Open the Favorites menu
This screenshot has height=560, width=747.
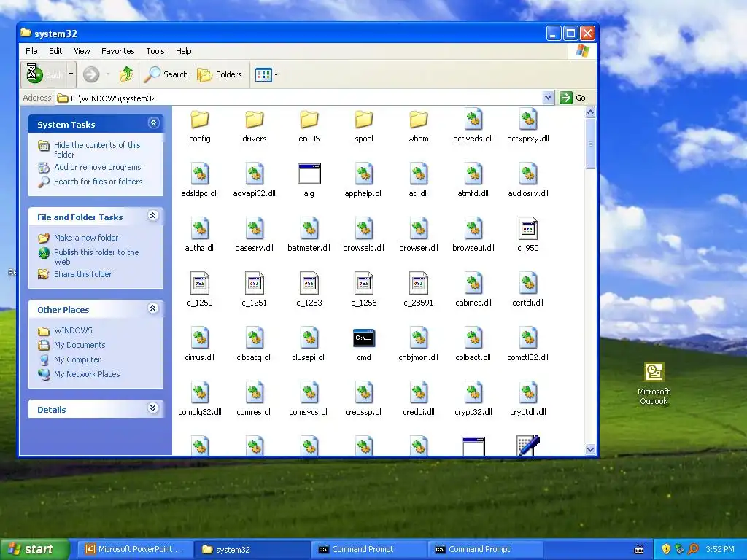pyautogui.click(x=117, y=51)
